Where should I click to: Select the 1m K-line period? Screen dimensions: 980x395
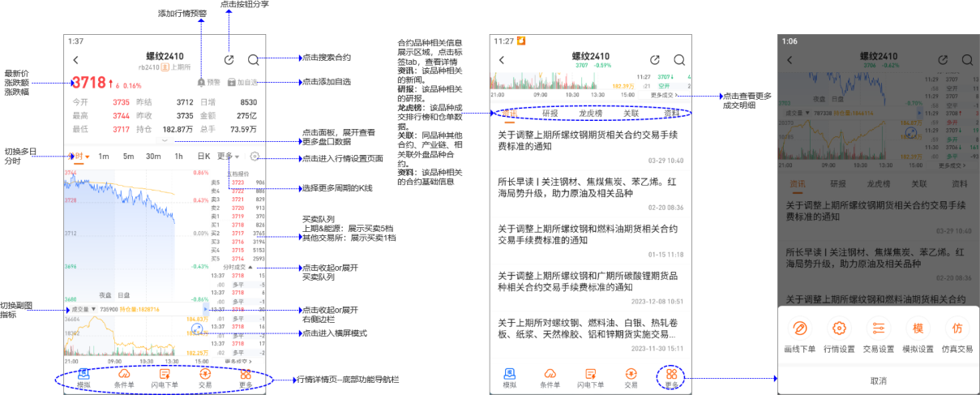pyautogui.click(x=104, y=157)
